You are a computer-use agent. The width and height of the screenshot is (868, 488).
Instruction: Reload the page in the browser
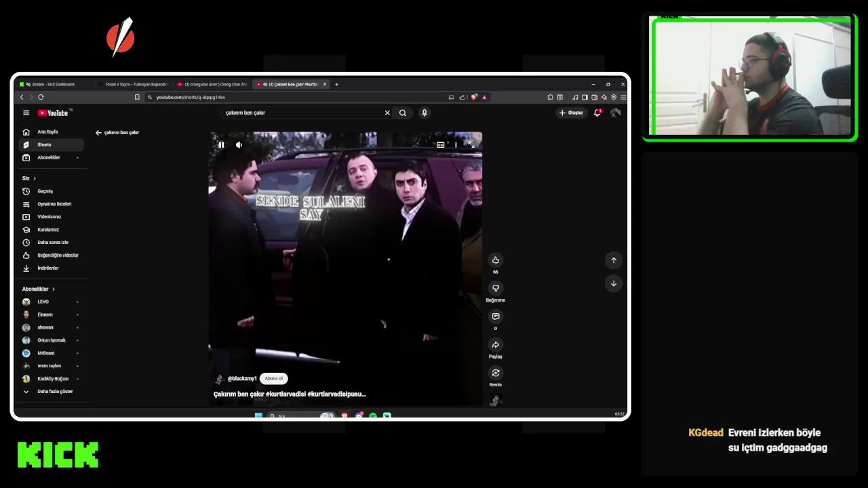pos(41,97)
